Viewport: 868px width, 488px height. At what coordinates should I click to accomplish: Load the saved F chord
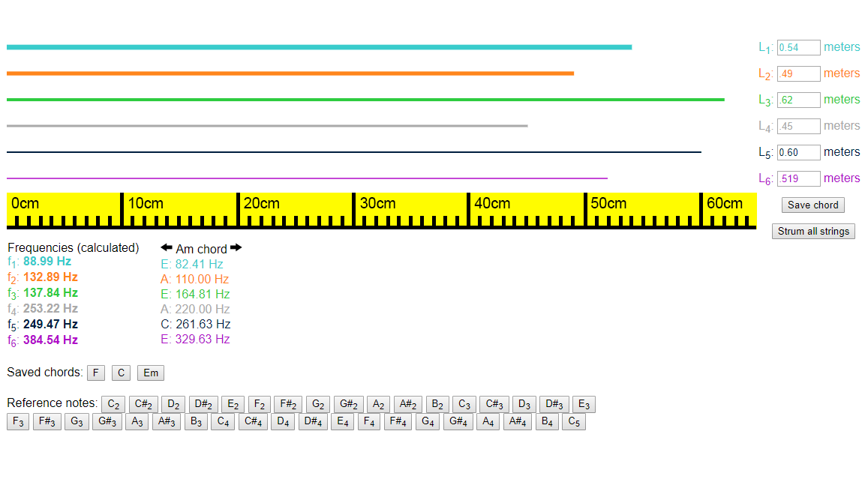[x=95, y=373]
